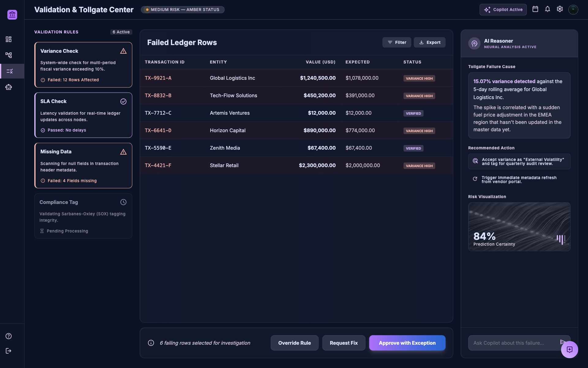
Task: Open the Filter button
Action: [397, 42]
